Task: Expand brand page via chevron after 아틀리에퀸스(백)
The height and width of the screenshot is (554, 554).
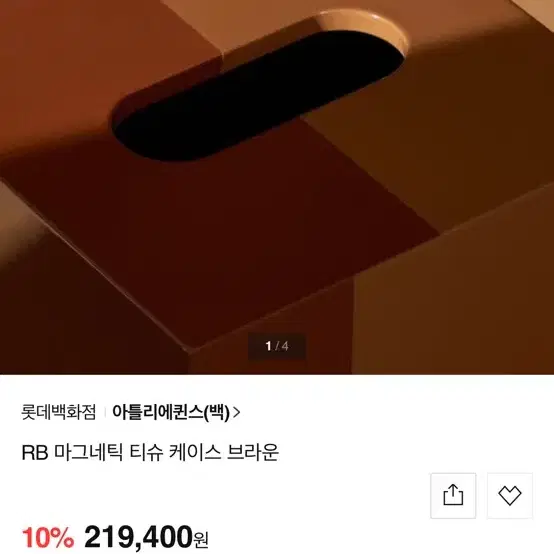Action: 237,412
